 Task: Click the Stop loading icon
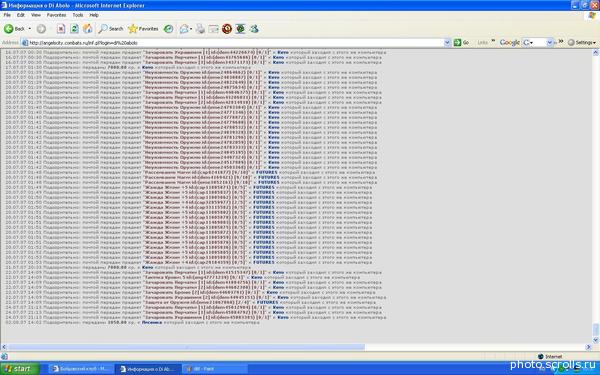[x=60, y=29]
